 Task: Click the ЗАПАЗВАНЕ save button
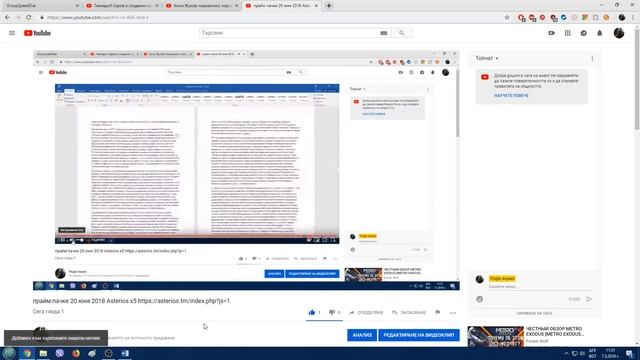[409, 313]
